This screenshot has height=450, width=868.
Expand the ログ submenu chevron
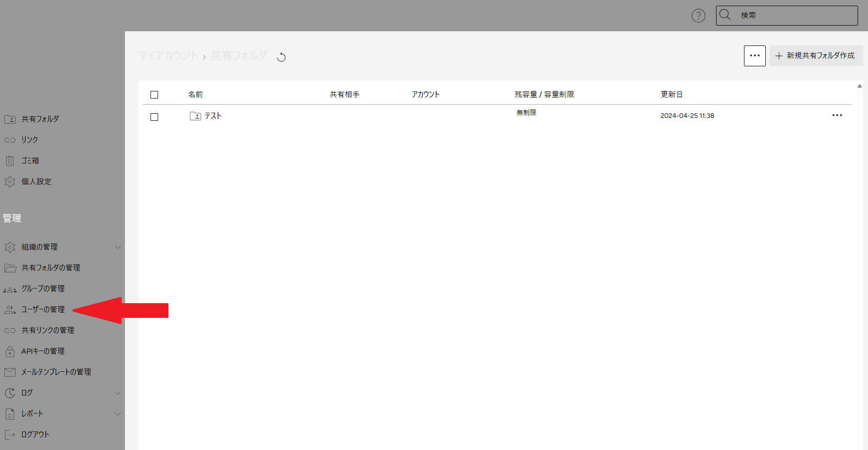tap(118, 393)
